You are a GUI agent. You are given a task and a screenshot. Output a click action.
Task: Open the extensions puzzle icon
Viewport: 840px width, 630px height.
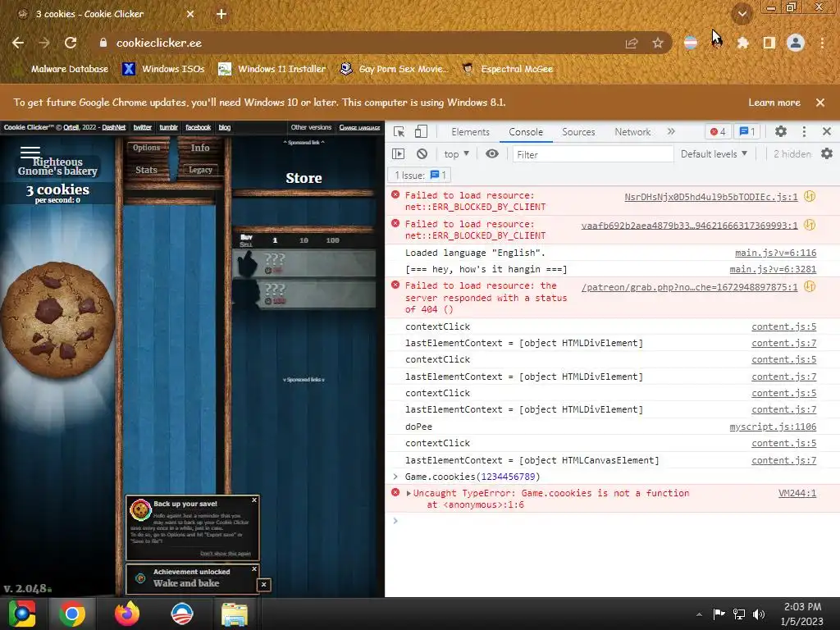pos(742,43)
